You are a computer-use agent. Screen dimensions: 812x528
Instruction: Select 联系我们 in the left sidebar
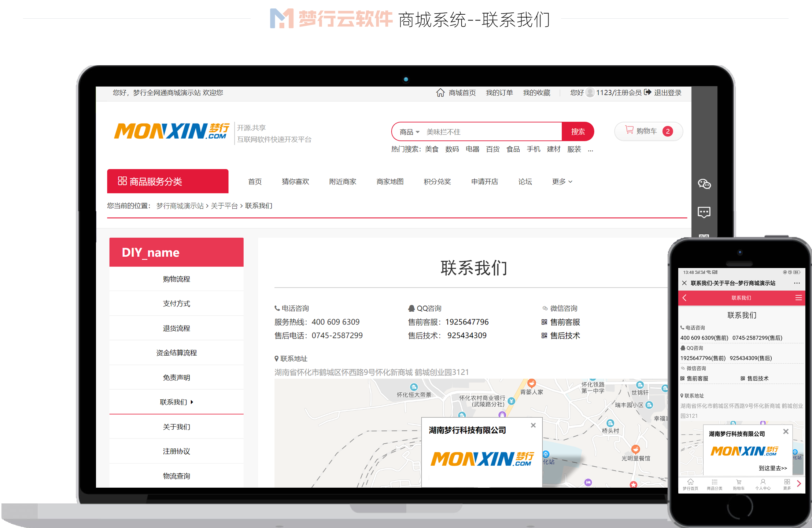tap(176, 402)
